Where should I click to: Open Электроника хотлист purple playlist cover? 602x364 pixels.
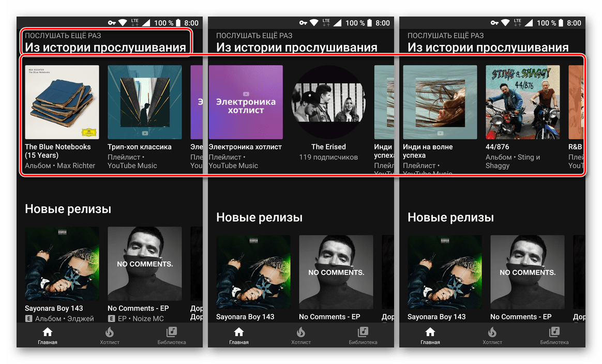(x=246, y=102)
